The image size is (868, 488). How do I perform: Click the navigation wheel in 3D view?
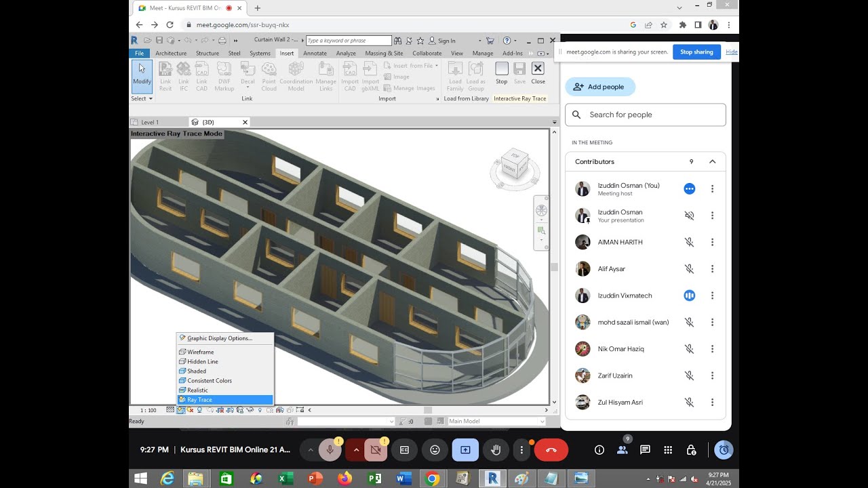click(541, 210)
